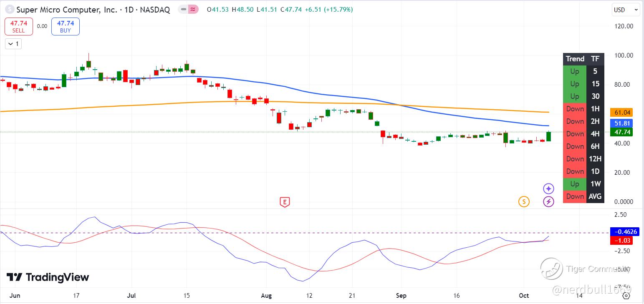644x304 pixels.
Task: Click the Jun label on time axis
Action: tap(15, 296)
